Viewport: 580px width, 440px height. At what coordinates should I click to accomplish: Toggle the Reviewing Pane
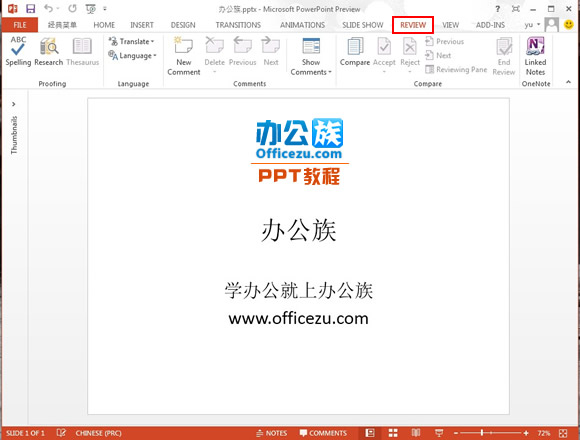coord(456,70)
